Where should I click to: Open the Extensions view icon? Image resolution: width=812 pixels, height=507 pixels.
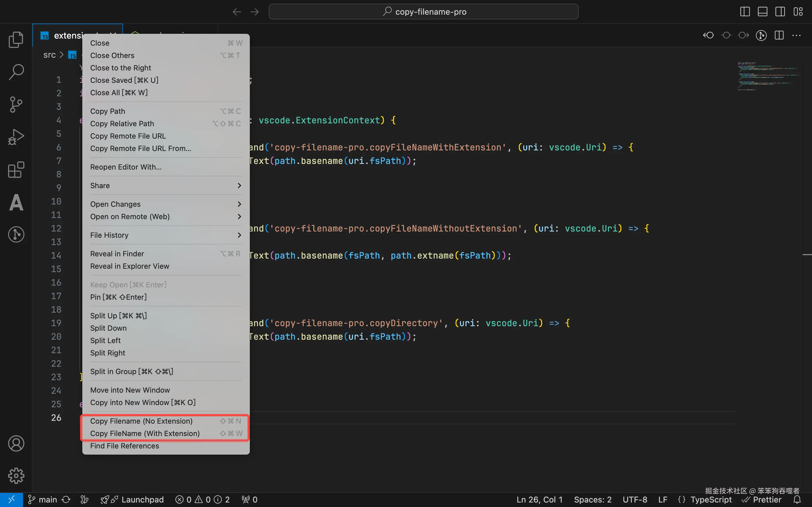(x=16, y=170)
